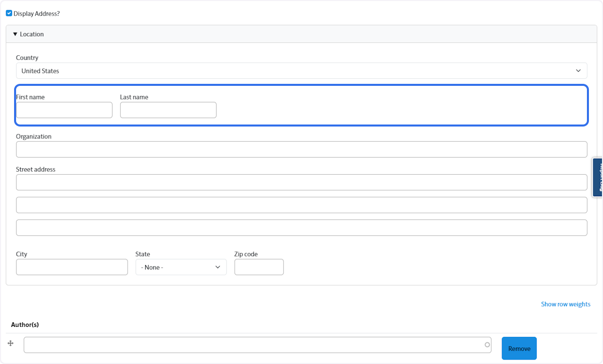The image size is (603, 364).
Task: Open the side tab on right edge
Action: (597, 177)
